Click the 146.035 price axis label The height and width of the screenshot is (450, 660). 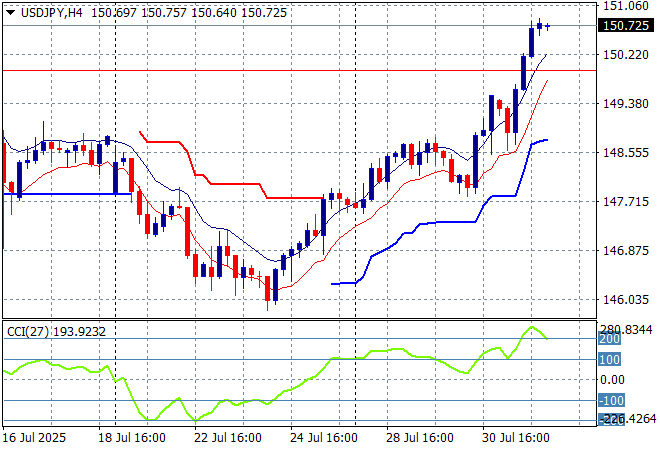[x=626, y=300]
